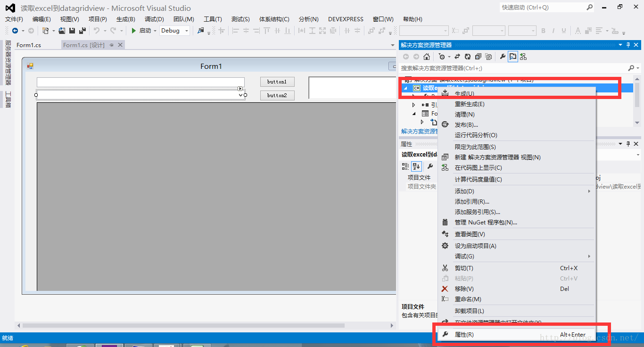644x347 pixels.
Task: Click the align tops layout icon
Action: (267, 31)
